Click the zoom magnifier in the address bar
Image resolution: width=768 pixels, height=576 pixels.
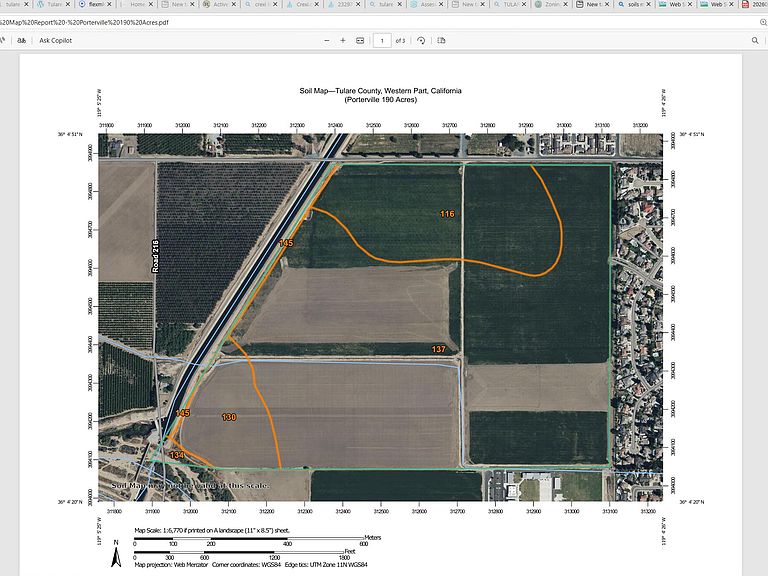[763, 22]
